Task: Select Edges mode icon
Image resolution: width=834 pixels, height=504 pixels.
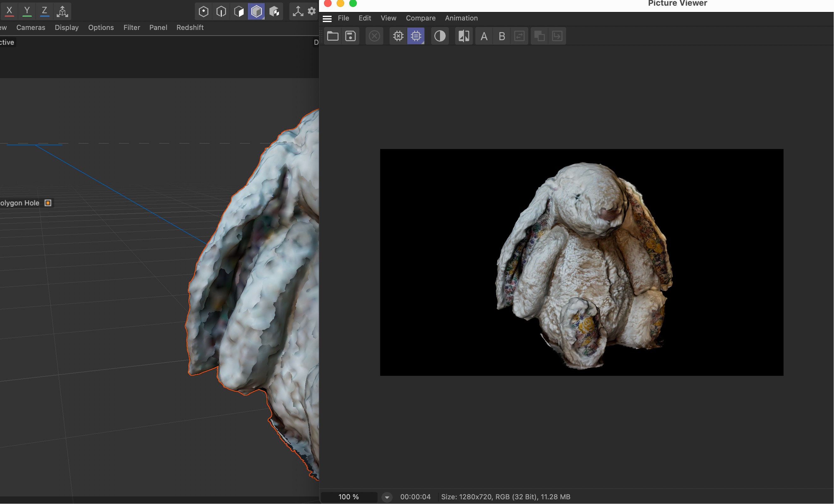Action: (x=221, y=12)
